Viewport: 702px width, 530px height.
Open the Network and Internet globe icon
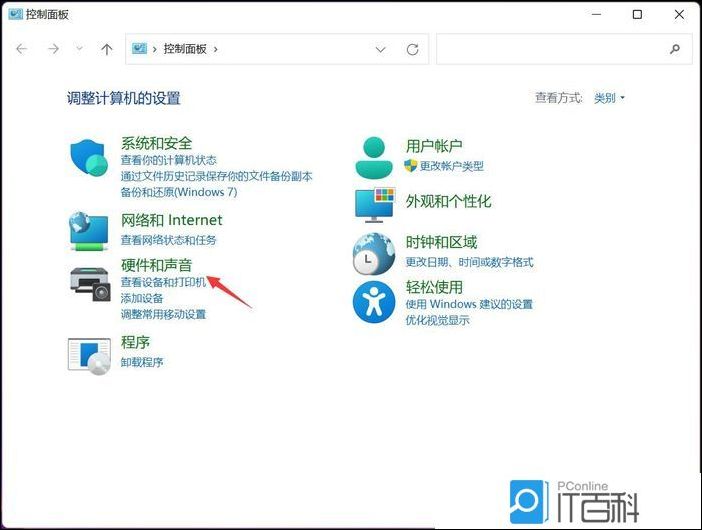(x=89, y=230)
